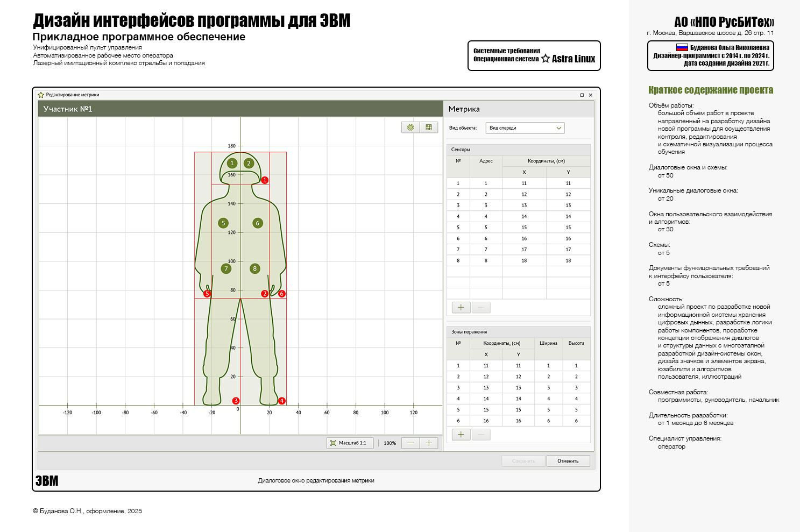Select green sensor marker 1 on helmet
This screenshot has height=532, width=800.
pos(232,163)
